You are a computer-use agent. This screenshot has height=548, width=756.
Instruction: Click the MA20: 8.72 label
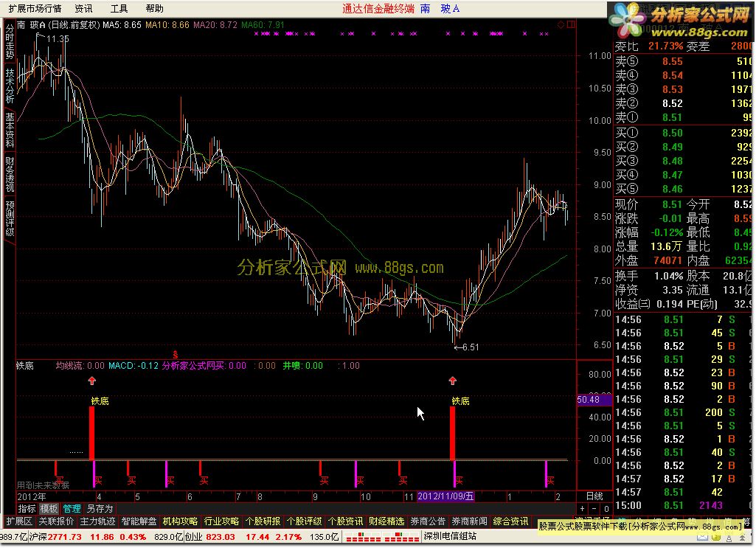click(x=215, y=24)
